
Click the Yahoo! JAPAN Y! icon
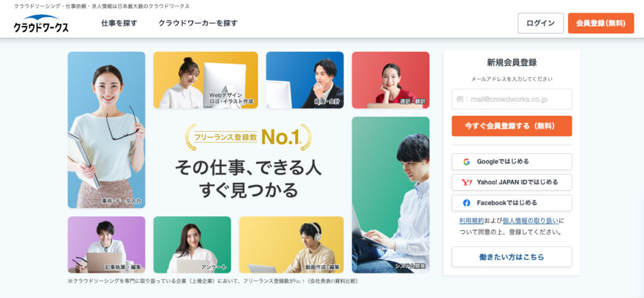(467, 182)
